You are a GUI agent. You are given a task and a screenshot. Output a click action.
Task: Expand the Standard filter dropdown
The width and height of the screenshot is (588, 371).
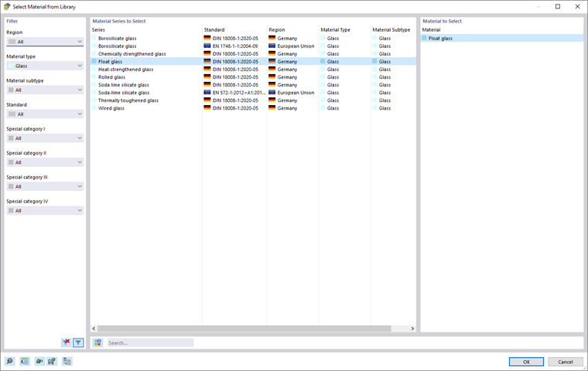pos(45,114)
